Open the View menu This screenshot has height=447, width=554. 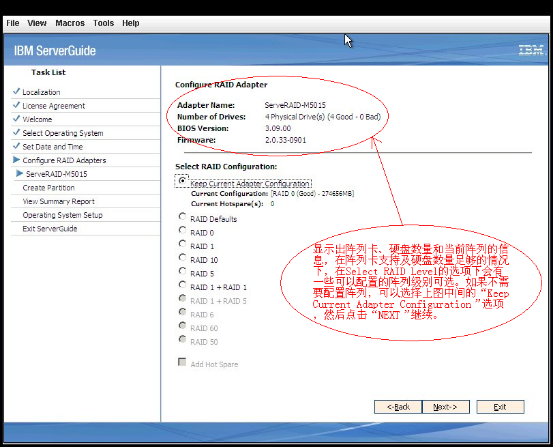click(37, 23)
